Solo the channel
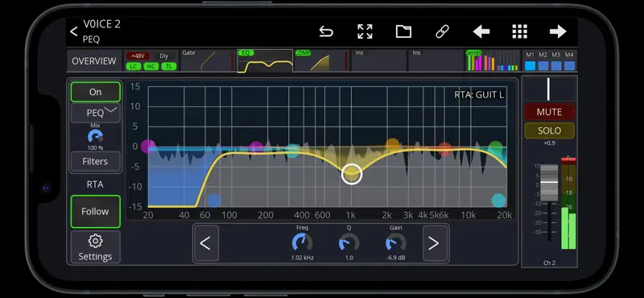The image size is (644, 298). 549,130
